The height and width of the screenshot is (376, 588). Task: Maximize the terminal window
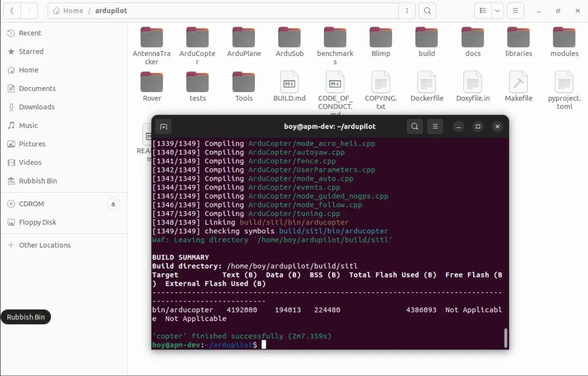point(478,126)
